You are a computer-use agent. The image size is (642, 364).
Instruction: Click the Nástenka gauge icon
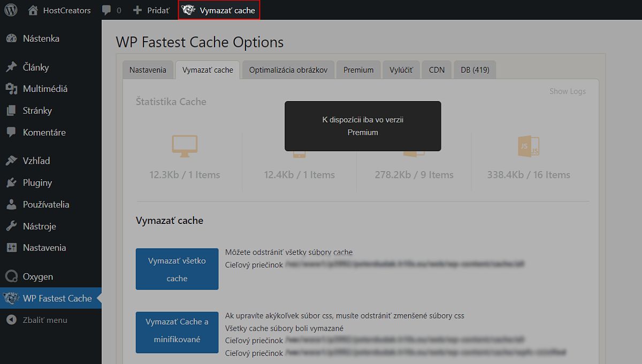tap(11, 38)
